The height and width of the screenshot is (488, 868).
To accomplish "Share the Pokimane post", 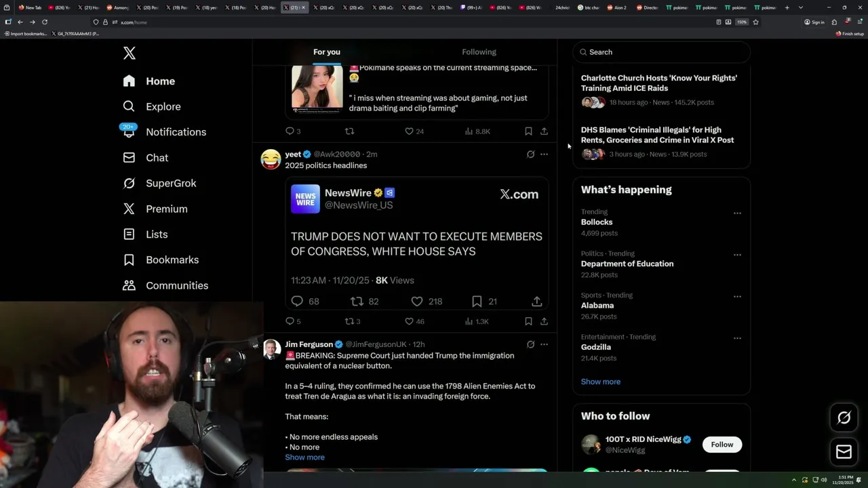I will coord(544,131).
